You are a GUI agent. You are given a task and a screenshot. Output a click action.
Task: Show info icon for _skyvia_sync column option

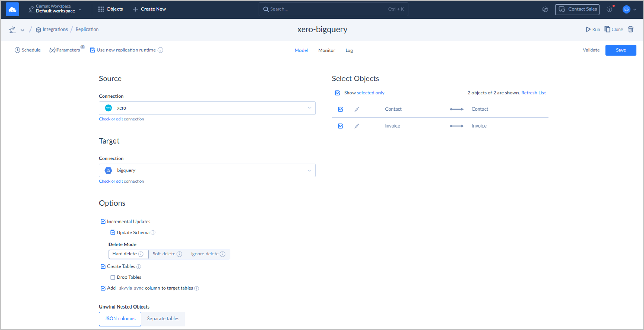tap(197, 288)
